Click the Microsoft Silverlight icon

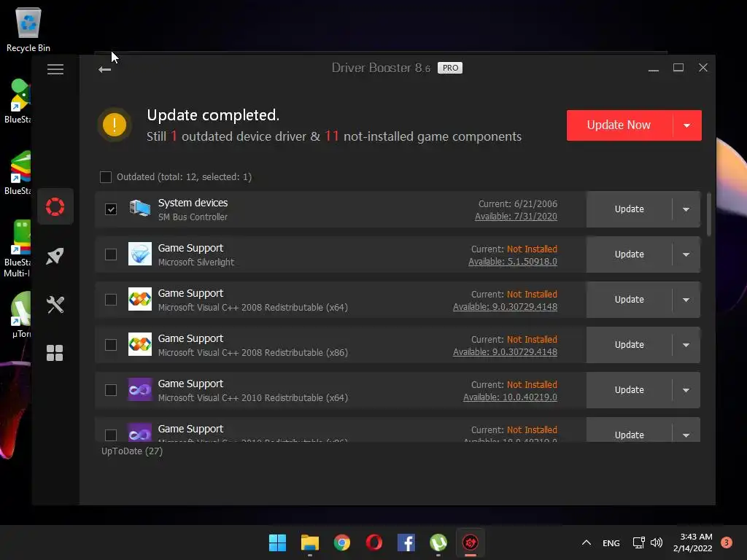140,254
